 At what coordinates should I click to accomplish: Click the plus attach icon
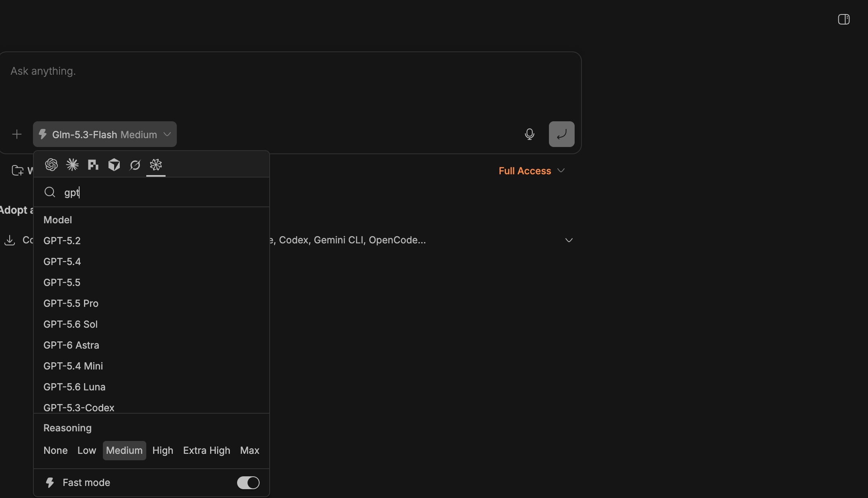point(17,134)
